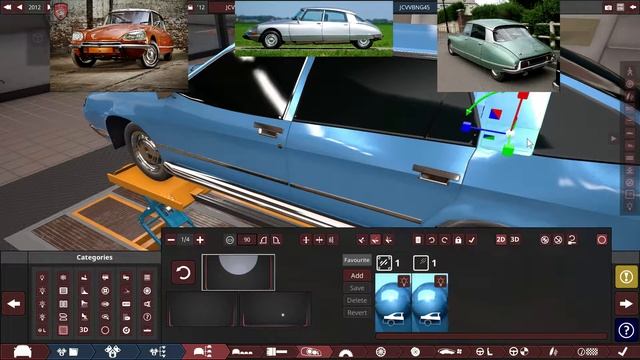Click the bright glass material slot icon

(x=384, y=263)
